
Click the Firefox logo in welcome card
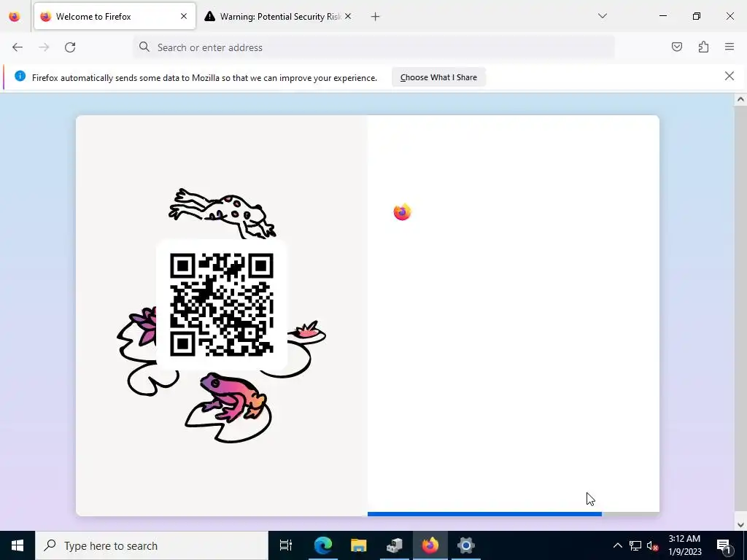pyautogui.click(x=402, y=212)
